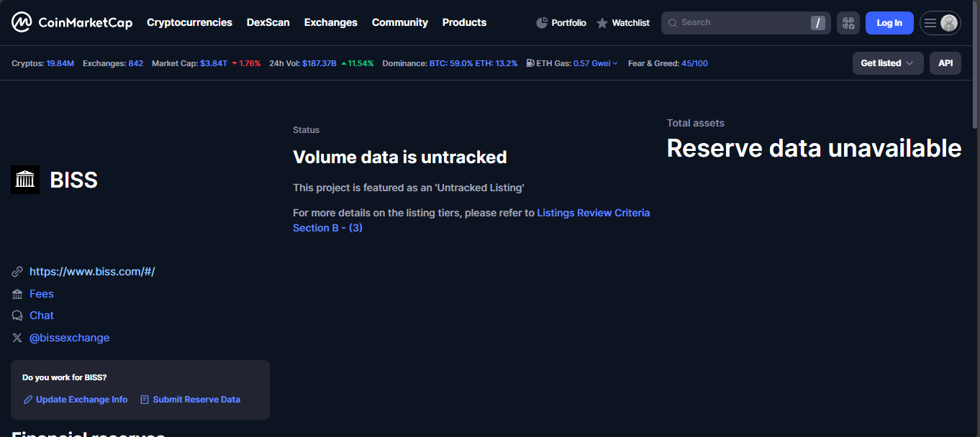Open the biss.com website link
This screenshot has height=437, width=980.
92,272
